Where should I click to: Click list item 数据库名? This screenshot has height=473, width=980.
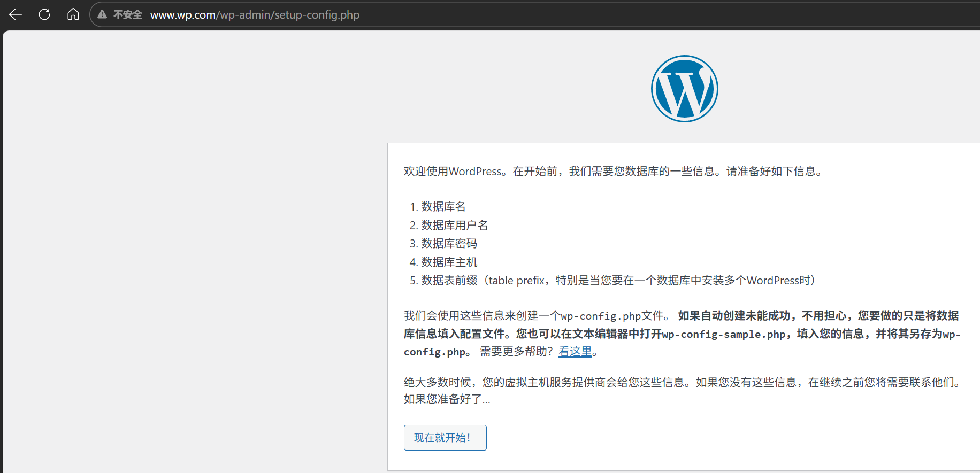point(443,206)
